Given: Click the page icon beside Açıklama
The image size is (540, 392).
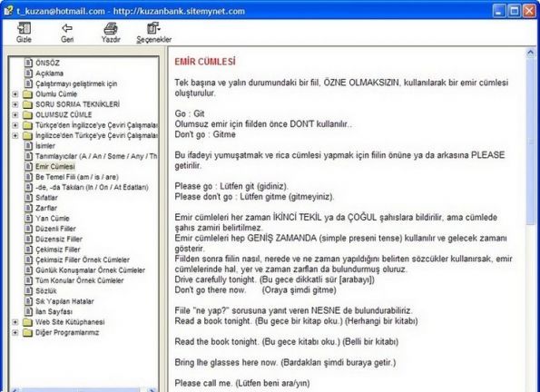Looking at the screenshot, I should click(28, 73).
